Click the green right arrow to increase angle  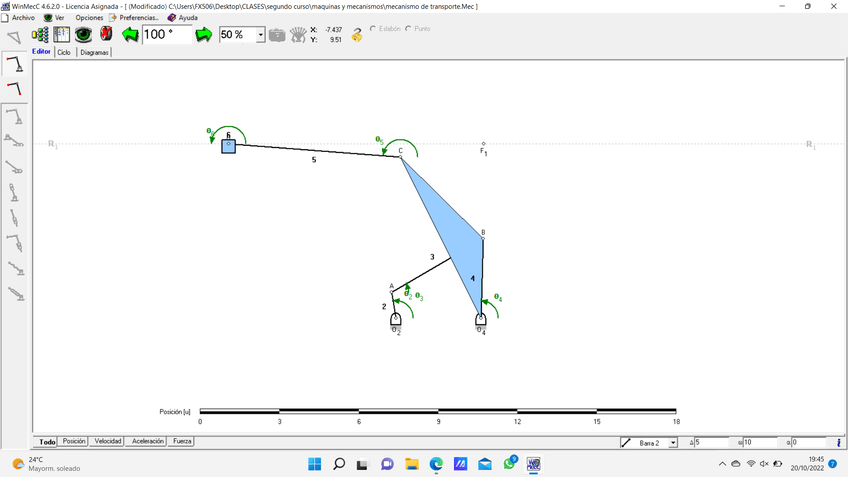(204, 34)
